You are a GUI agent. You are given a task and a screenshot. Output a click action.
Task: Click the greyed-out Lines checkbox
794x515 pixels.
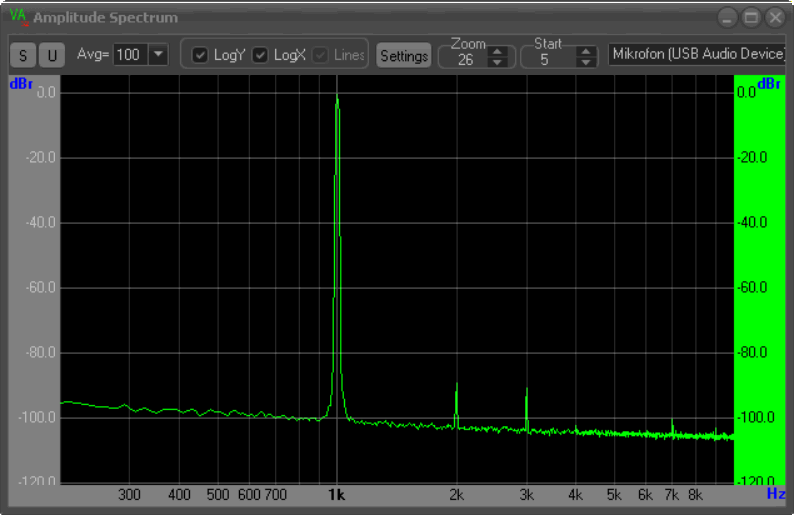pos(321,55)
